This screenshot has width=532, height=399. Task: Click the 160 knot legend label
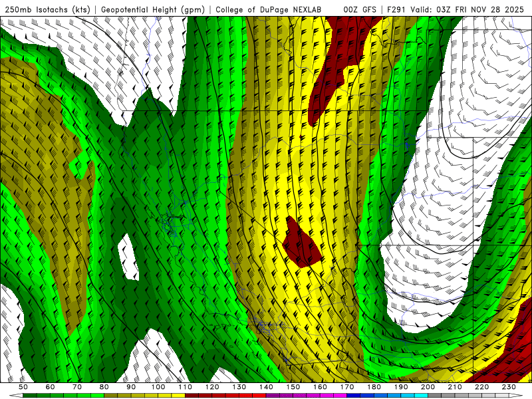pos(320,387)
